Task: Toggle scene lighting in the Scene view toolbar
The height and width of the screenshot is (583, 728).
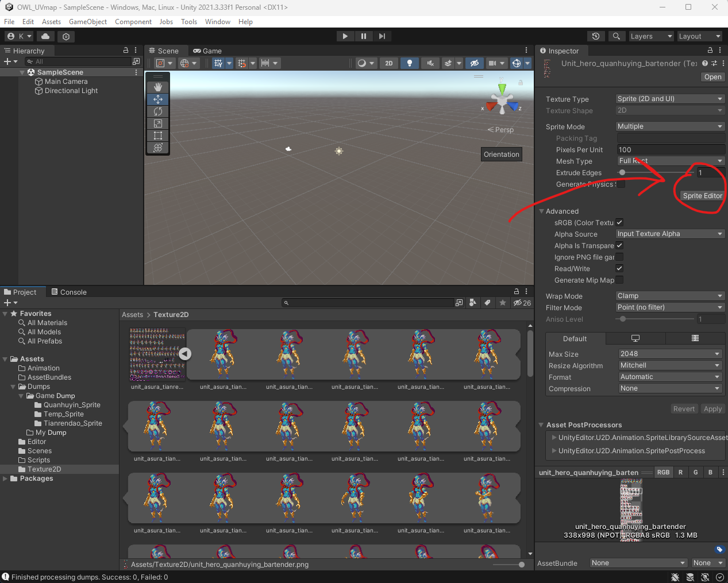Action: click(409, 63)
